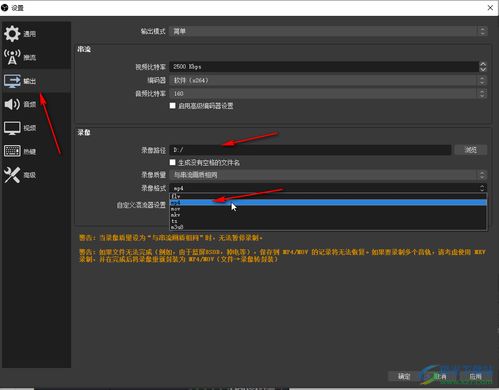Open the audio bitrate 160 dropdown
The image size is (499, 390).
point(328,94)
